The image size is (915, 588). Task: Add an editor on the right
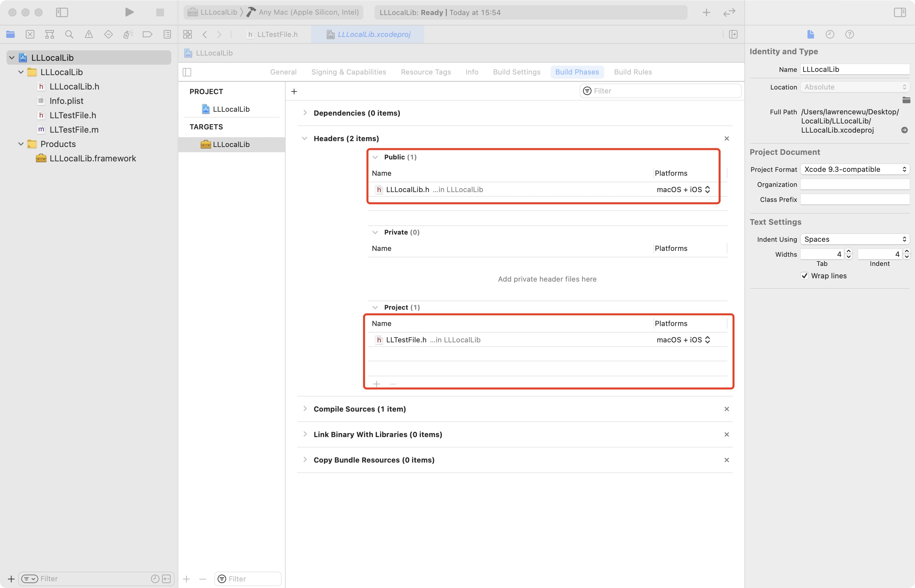[733, 34]
